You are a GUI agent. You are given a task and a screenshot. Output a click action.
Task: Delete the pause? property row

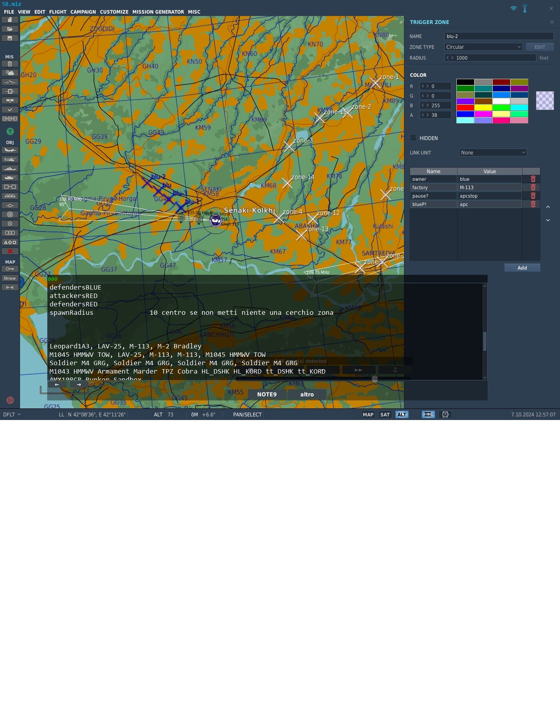point(533,196)
